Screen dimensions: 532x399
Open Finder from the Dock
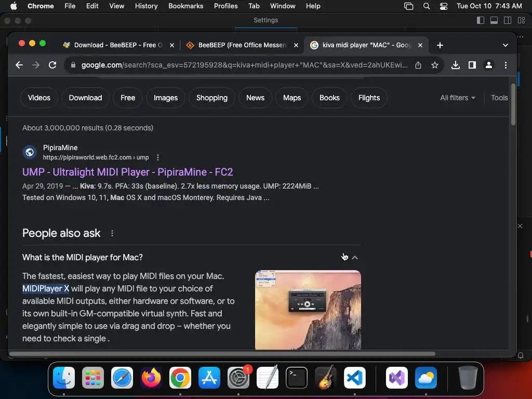(64, 378)
